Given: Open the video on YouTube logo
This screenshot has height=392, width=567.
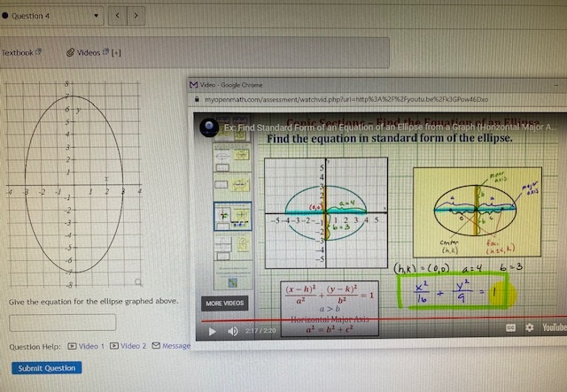Looking at the screenshot, I should 554,327.
